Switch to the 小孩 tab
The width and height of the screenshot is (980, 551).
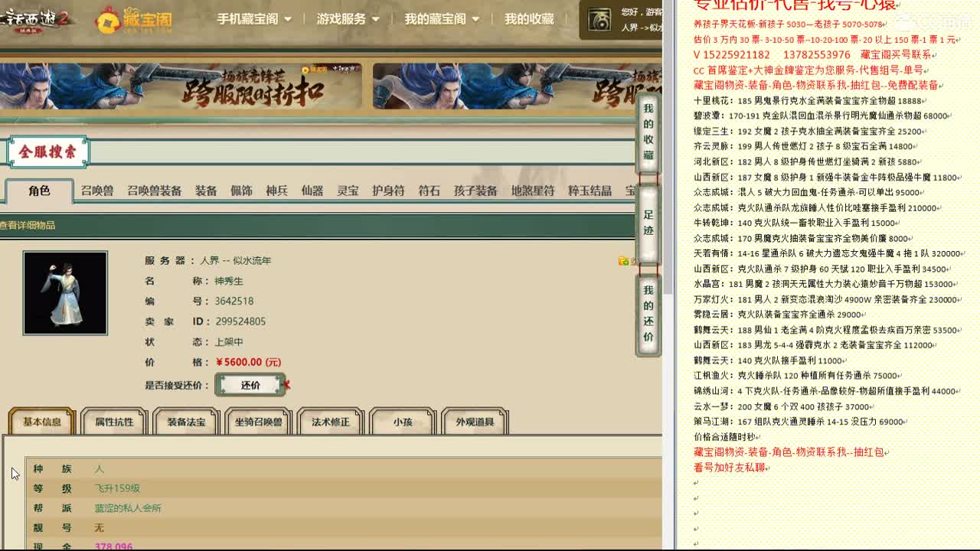pos(403,422)
